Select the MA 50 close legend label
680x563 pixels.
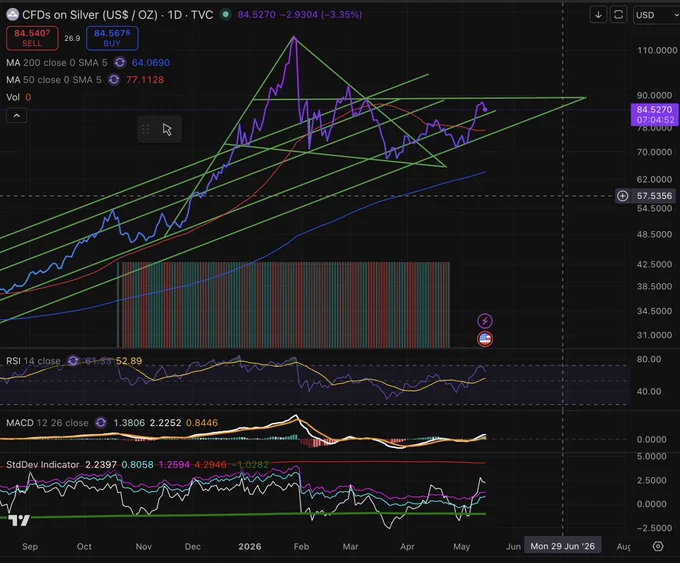click(53, 80)
